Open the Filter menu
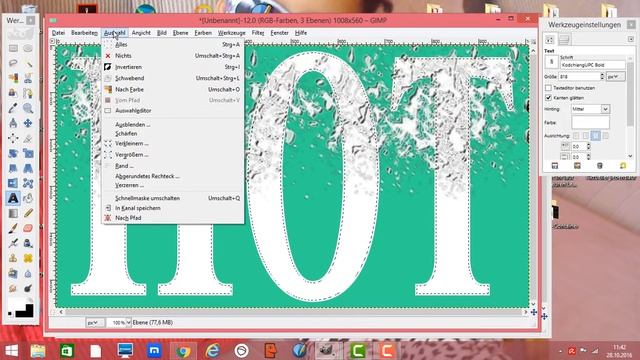640x360 pixels. pos(258,33)
